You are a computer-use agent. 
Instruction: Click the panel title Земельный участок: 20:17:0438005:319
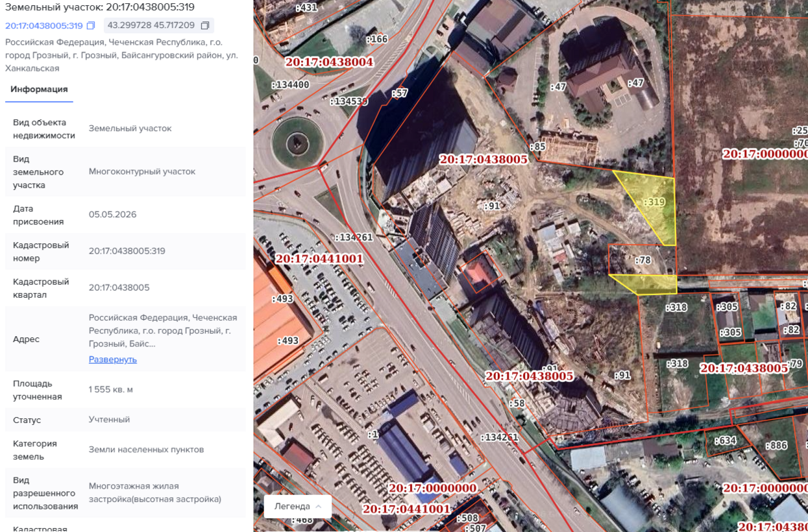[100, 8]
